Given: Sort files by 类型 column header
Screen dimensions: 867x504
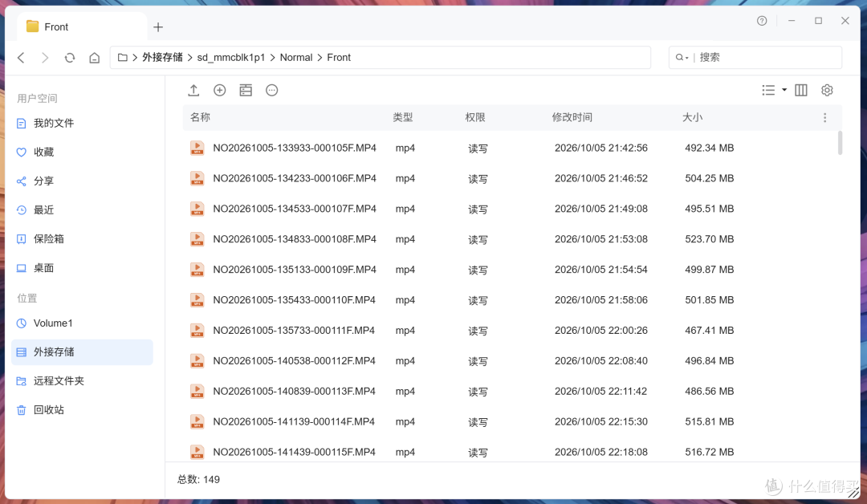Looking at the screenshot, I should [x=402, y=117].
